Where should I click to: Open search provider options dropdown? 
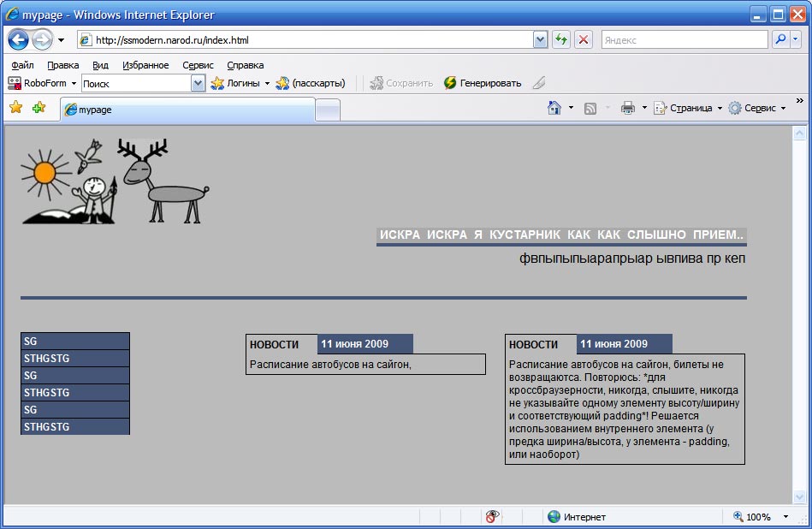pyautogui.click(x=796, y=40)
